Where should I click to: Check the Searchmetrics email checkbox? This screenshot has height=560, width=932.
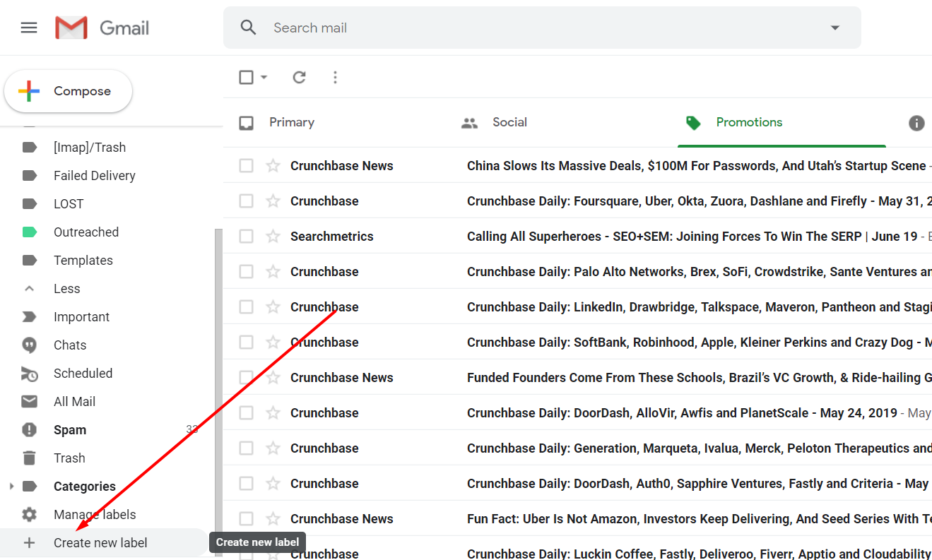coord(246,236)
